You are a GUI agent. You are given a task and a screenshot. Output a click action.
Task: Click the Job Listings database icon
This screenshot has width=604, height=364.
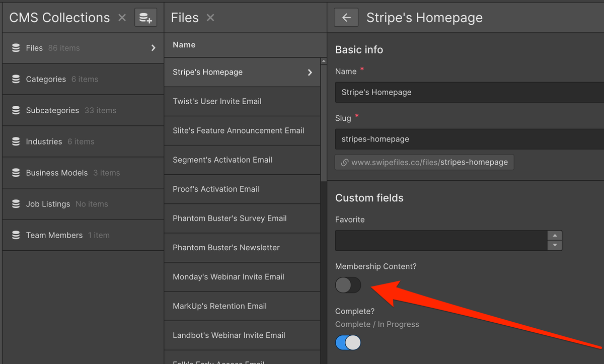[x=16, y=204]
